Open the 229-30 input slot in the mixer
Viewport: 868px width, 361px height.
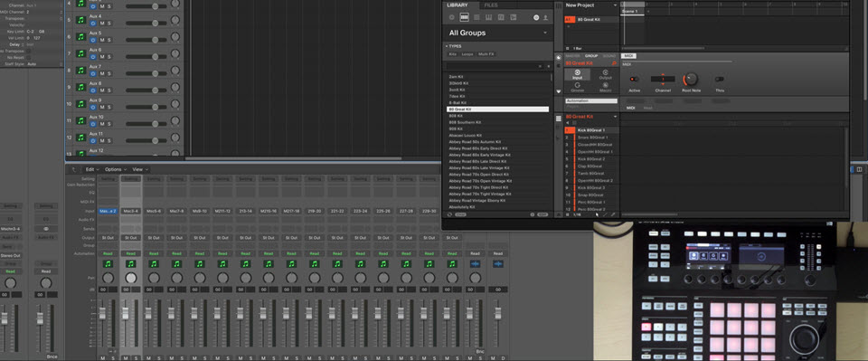(429, 211)
